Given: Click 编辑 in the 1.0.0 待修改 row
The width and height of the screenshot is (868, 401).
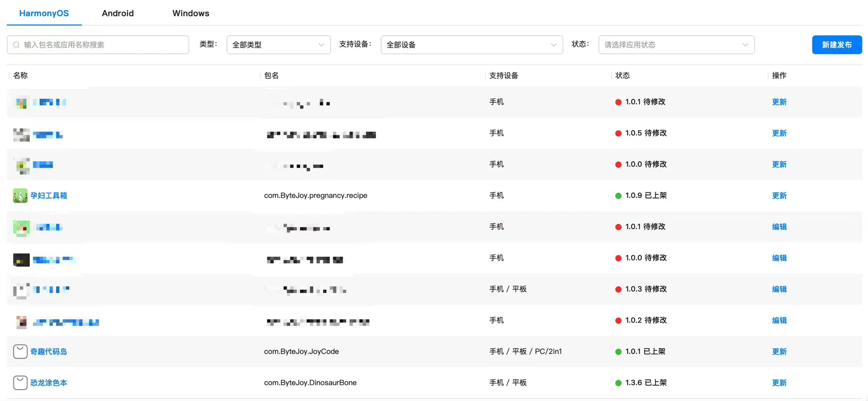Looking at the screenshot, I should 779,258.
